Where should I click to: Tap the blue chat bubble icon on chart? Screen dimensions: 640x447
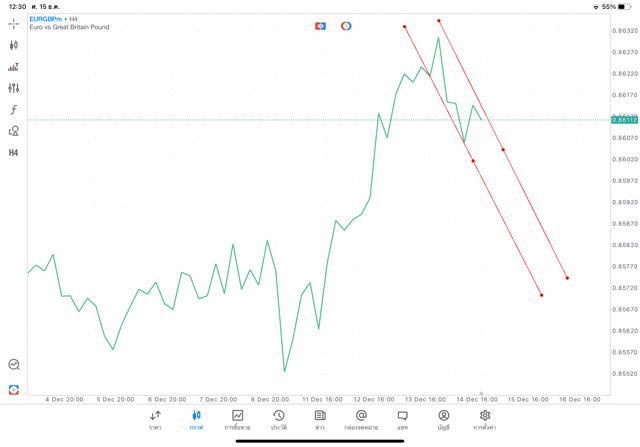click(x=320, y=26)
